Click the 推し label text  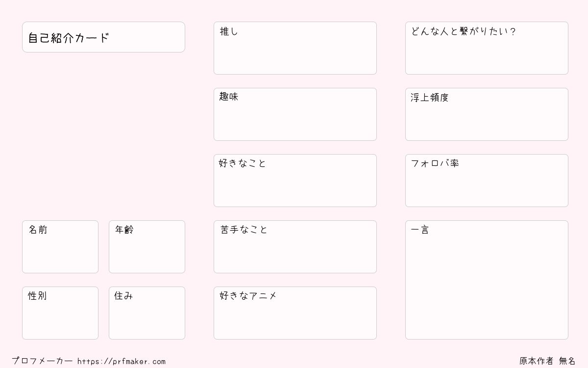229,31
